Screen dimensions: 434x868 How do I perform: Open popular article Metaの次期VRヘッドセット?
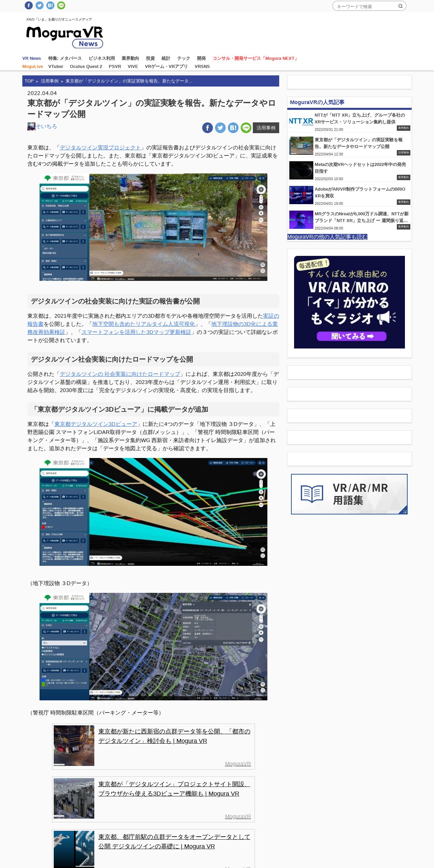click(360, 168)
